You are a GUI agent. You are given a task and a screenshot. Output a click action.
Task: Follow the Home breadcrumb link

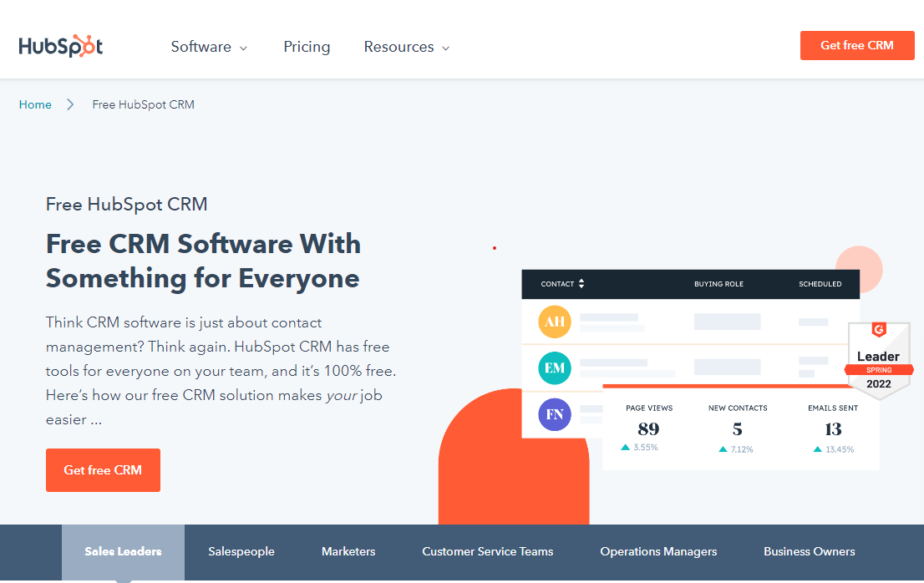[35, 104]
